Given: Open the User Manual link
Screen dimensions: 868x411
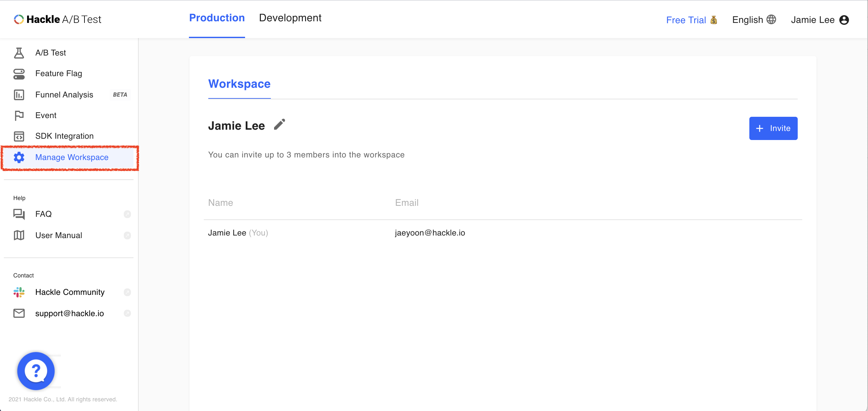Looking at the screenshot, I should coord(59,235).
